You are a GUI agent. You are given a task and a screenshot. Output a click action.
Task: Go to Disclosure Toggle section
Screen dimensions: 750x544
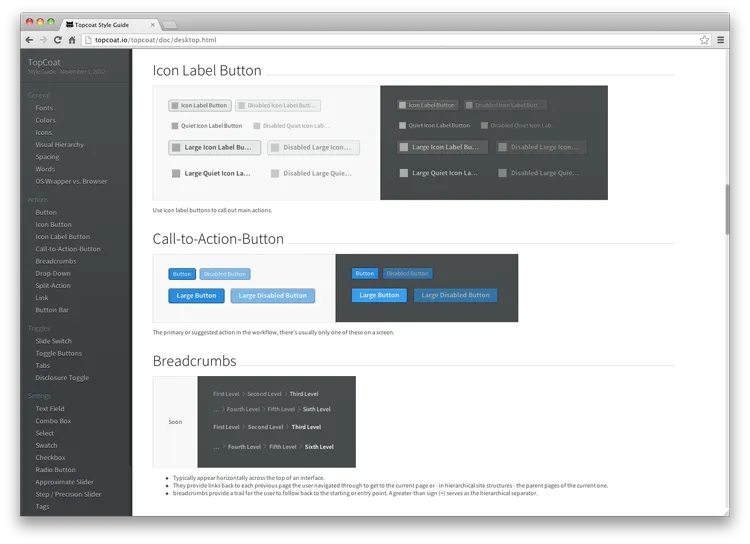click(62, 378)
